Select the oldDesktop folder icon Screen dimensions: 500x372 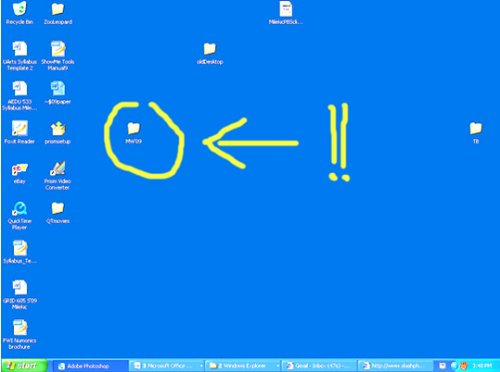(210, 49)
